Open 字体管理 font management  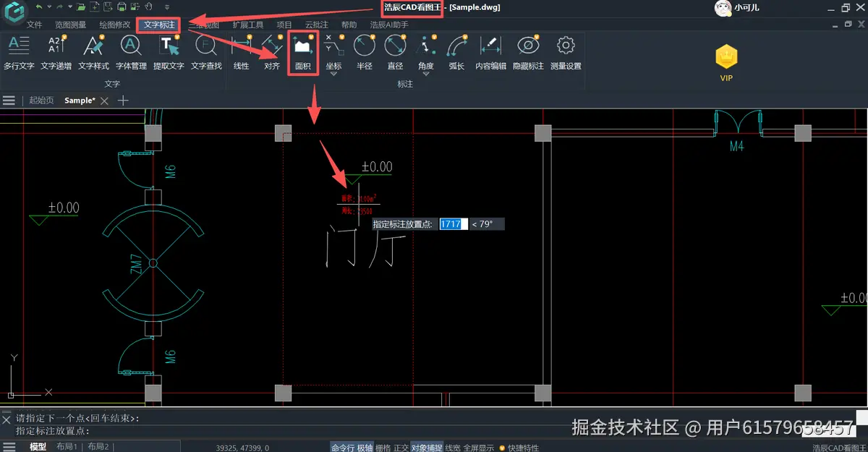[131, 52]
